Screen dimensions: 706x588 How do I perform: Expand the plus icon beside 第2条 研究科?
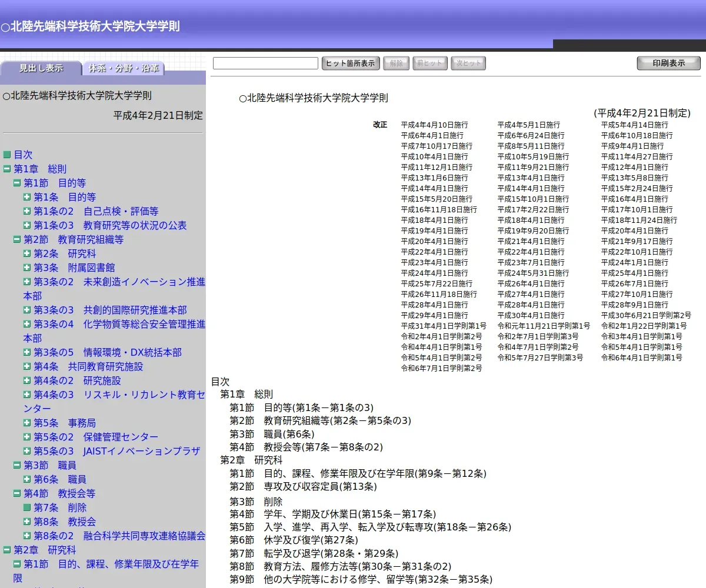(27, 253)
